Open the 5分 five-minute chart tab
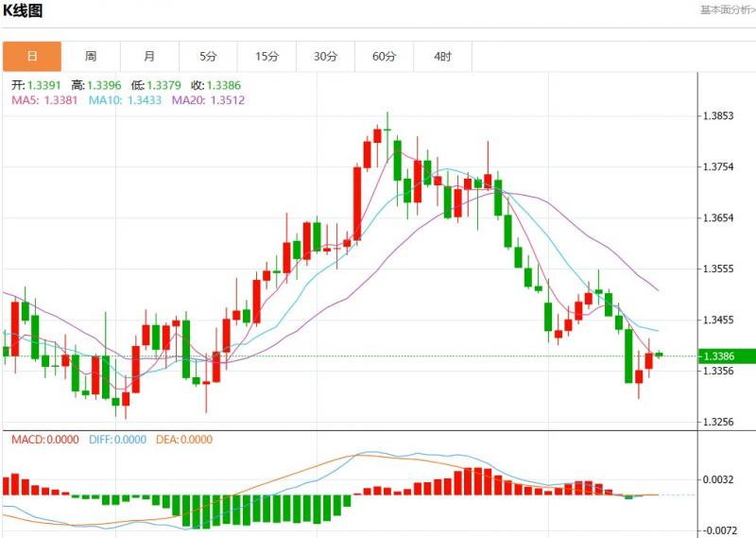The height and width of the screenshot is (538, 756). tap(208, 57)
